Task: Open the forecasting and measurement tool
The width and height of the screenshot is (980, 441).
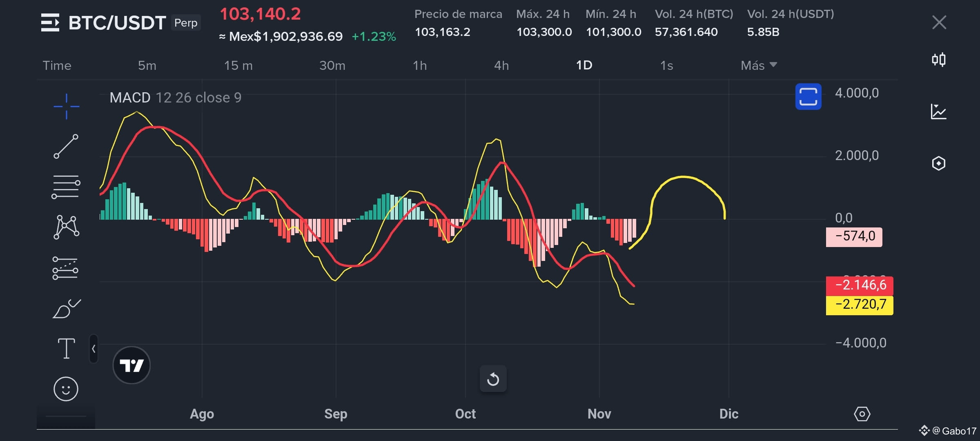Action: click(x=65, y=268)
